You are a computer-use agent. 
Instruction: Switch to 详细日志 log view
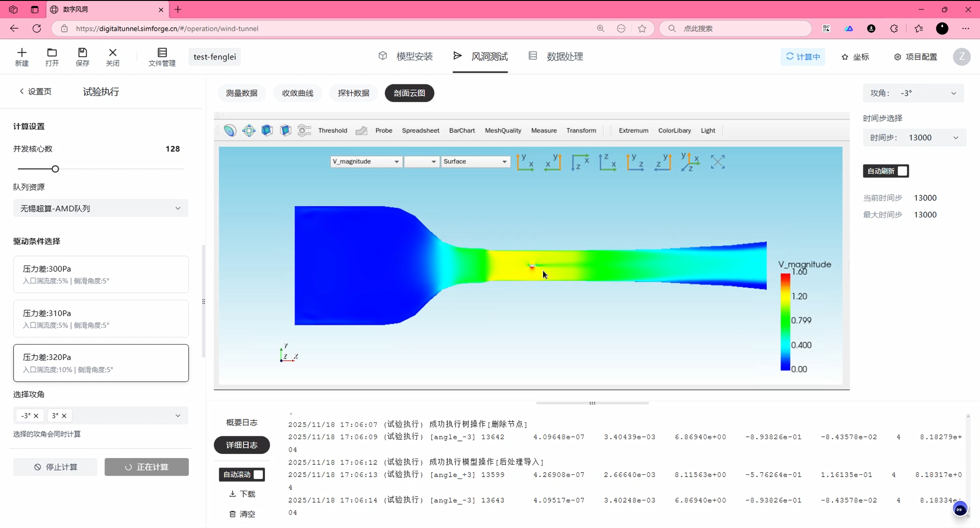(x=242, y=445)
